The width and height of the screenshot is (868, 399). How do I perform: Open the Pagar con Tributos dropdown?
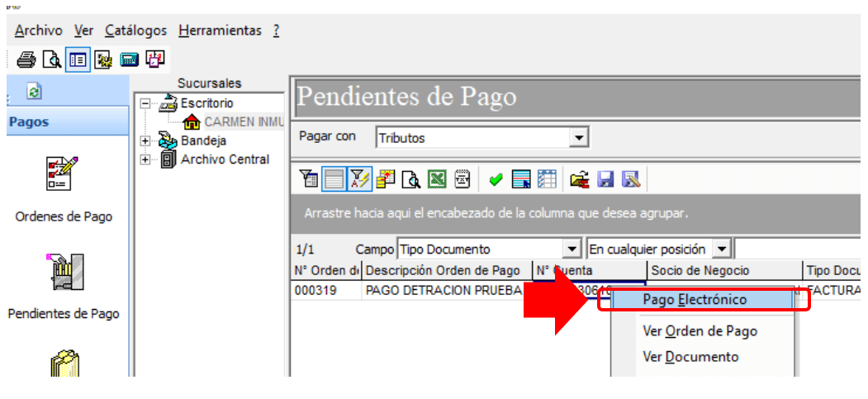tap(578, 137)
